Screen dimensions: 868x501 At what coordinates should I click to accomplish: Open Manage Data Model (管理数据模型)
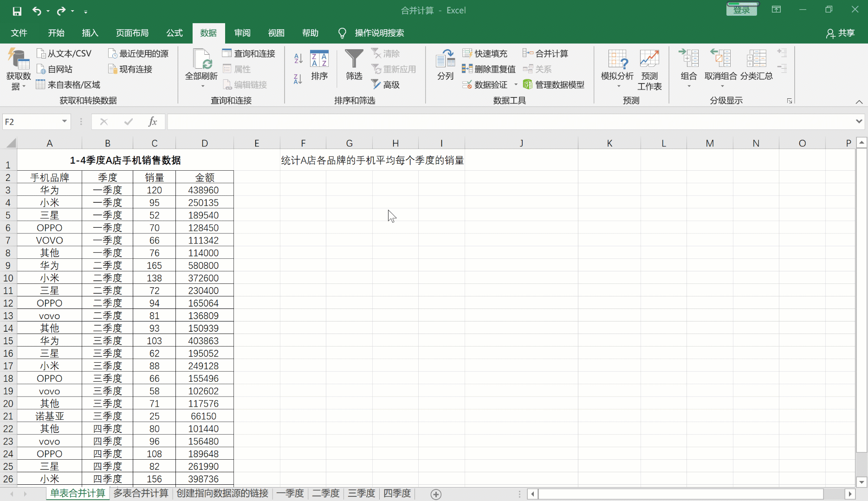coord(553,85)
